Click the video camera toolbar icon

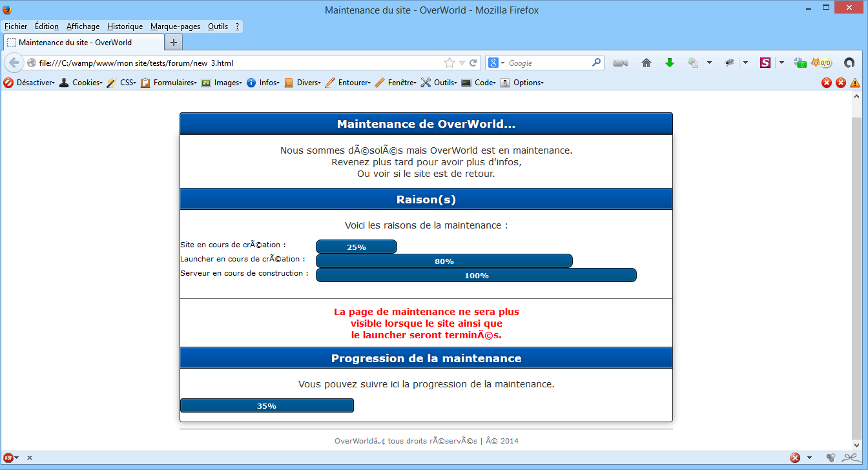coord(621,63)
